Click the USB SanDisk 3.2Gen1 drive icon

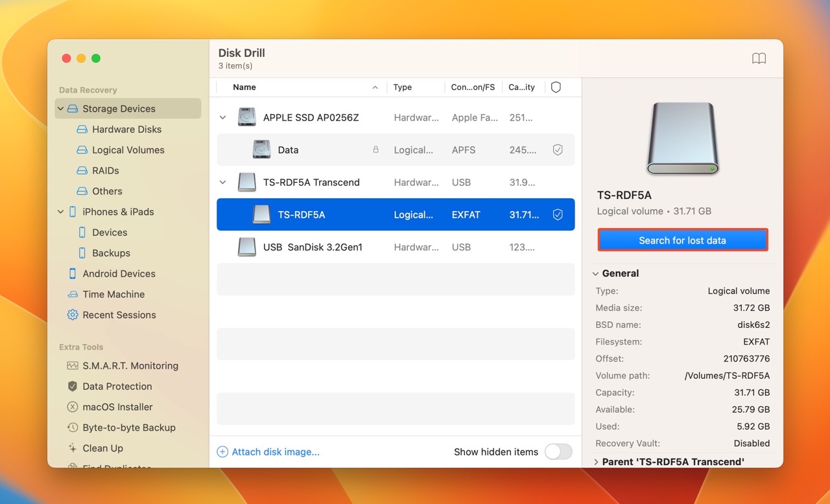[x=246, y=247]
